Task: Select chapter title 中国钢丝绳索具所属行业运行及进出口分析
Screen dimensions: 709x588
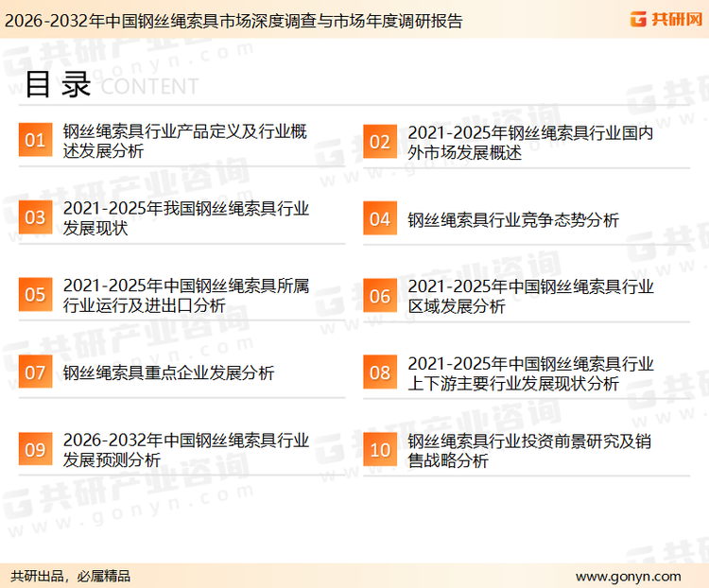Action: pyautogui.click(x=186, y=295)
